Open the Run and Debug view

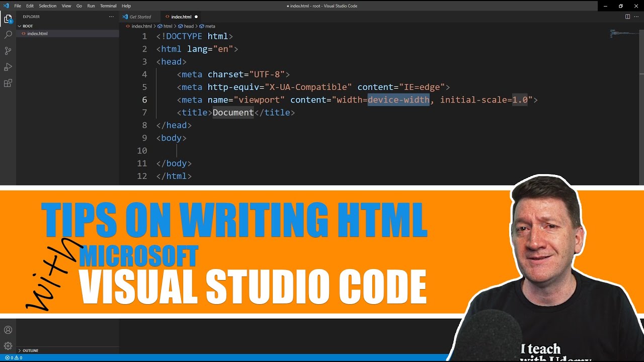[x=8, y=67]
